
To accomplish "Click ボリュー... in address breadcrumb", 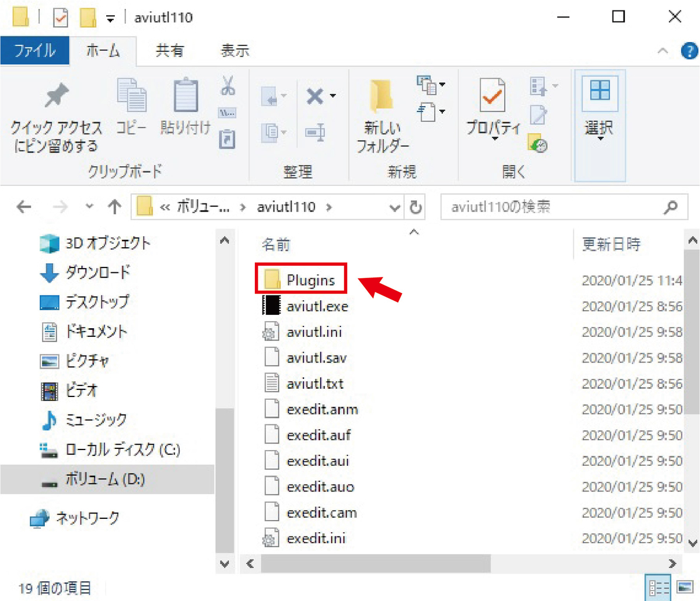I will coord(203,207).
